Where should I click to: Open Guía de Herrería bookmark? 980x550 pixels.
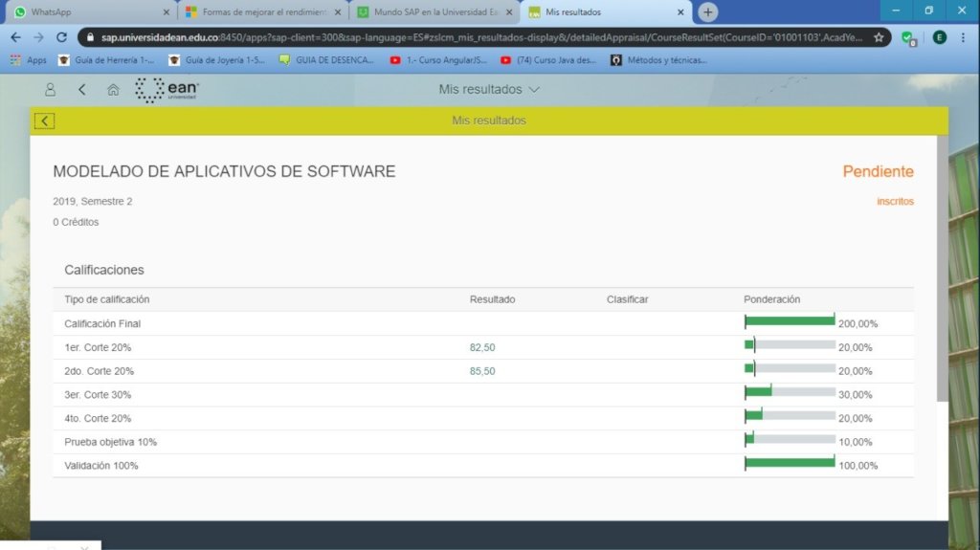pyautogui.click(x=105, y=60)
